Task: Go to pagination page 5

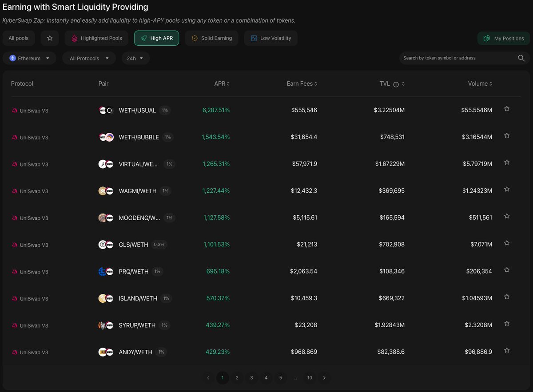Action: (x=281, y=378)
